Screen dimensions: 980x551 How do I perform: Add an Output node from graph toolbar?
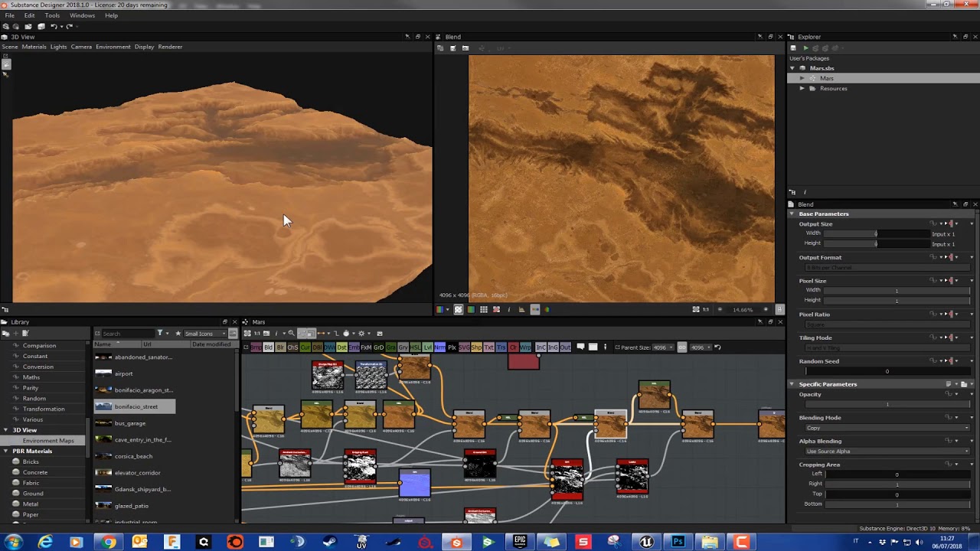click(x=565, y=347)
